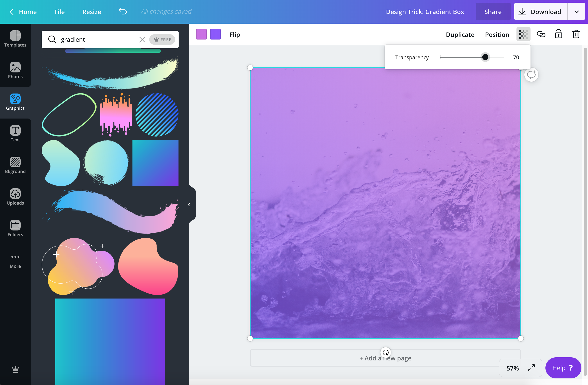Click the delete element icon in toolbar
Screen dimensions: 588x385
576,34
